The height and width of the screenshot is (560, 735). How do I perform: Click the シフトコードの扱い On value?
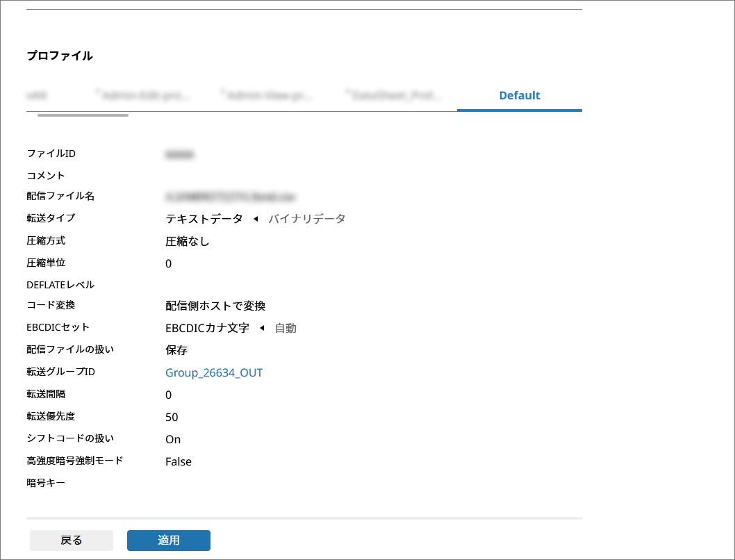click(173, 439)
